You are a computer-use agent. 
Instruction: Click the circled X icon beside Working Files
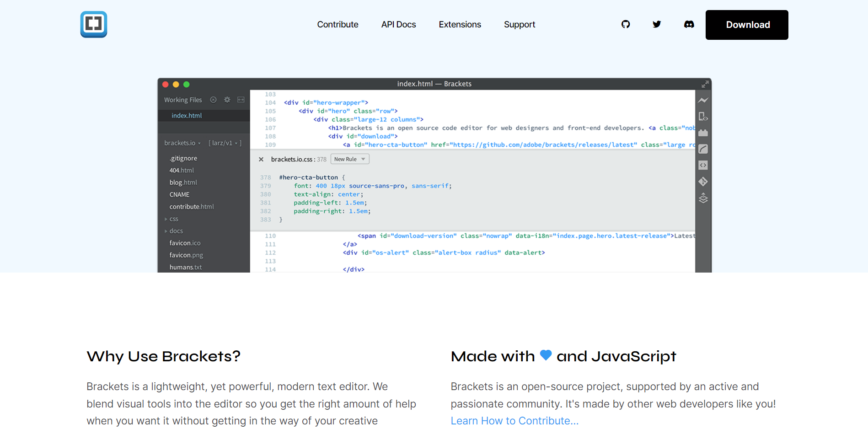coord(213,100)
